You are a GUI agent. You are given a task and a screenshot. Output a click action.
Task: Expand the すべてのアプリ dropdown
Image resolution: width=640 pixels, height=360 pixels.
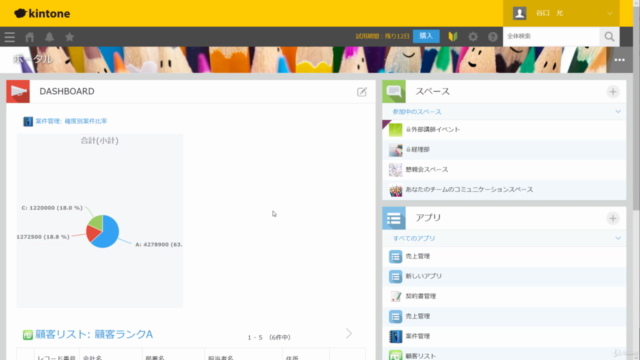coord(618,238)
